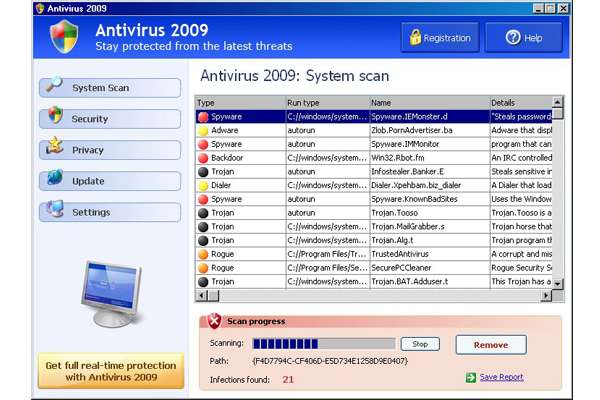Screen dimensions: 600x400
Task: Click the title bar shield icon
Action: tap(40, 8)
